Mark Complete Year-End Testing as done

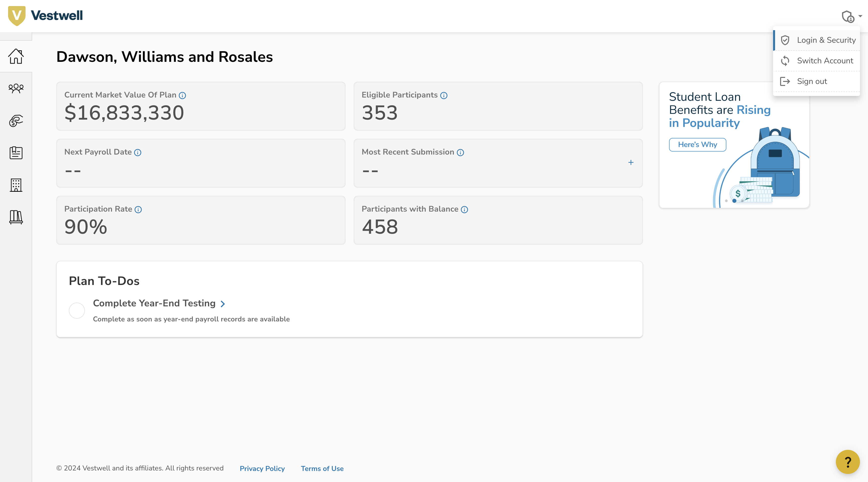click(77, 310)
